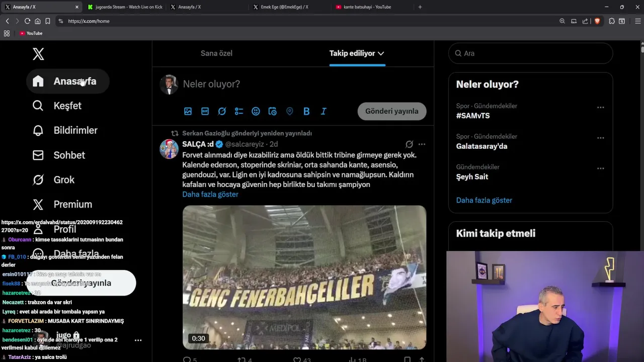Open more options for Galatasaray'da trend
This screenshot has width=644, height=362.
600,138
